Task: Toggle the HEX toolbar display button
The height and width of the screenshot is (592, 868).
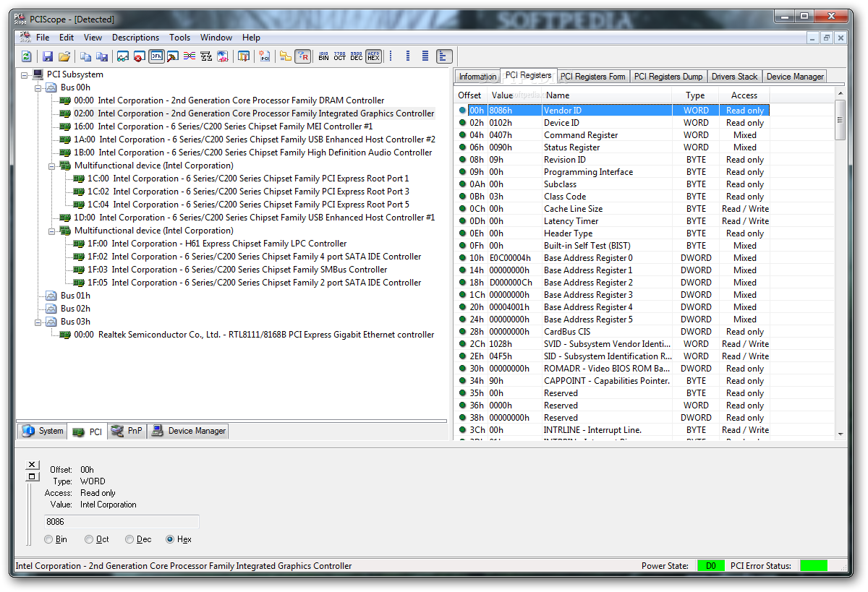Action: click(373, 56)
